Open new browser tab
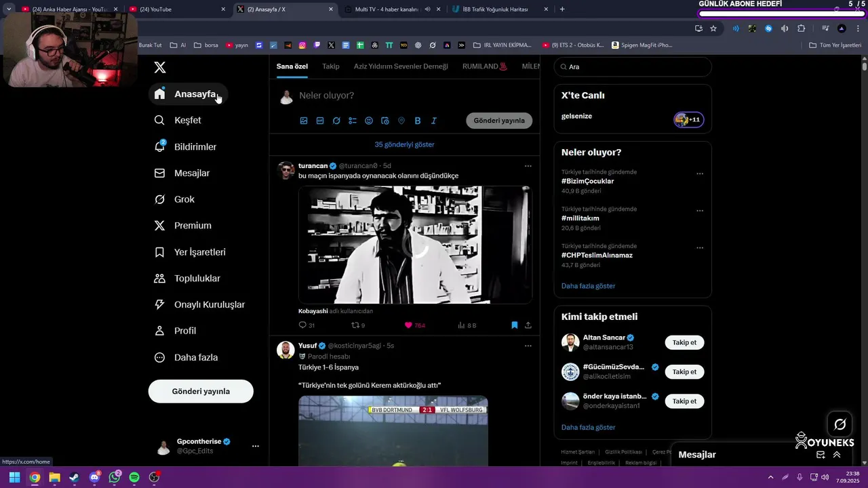868x488 pixels. click(x=562, y=9)
